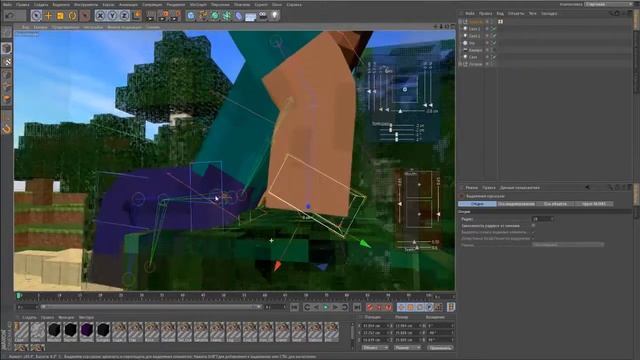Select the Камера object row
The height and width of the screenshot is (360, 640).
(x=475, y=50)
